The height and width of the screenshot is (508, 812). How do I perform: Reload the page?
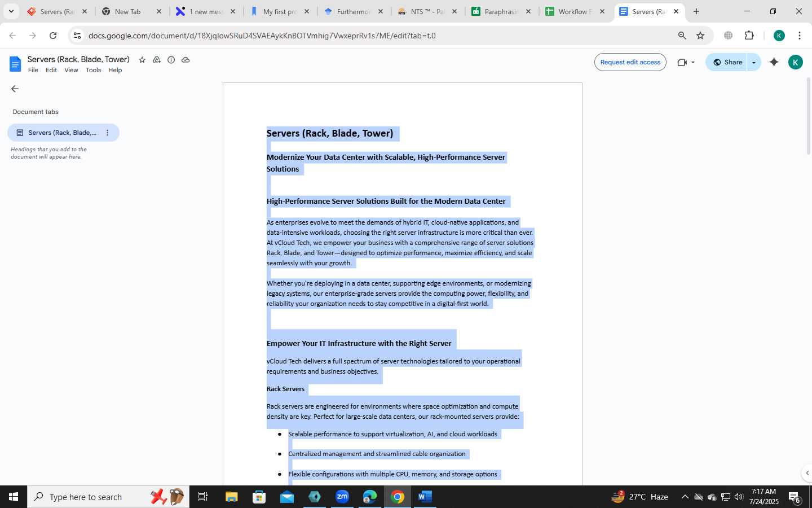click(x=53, y=36)
